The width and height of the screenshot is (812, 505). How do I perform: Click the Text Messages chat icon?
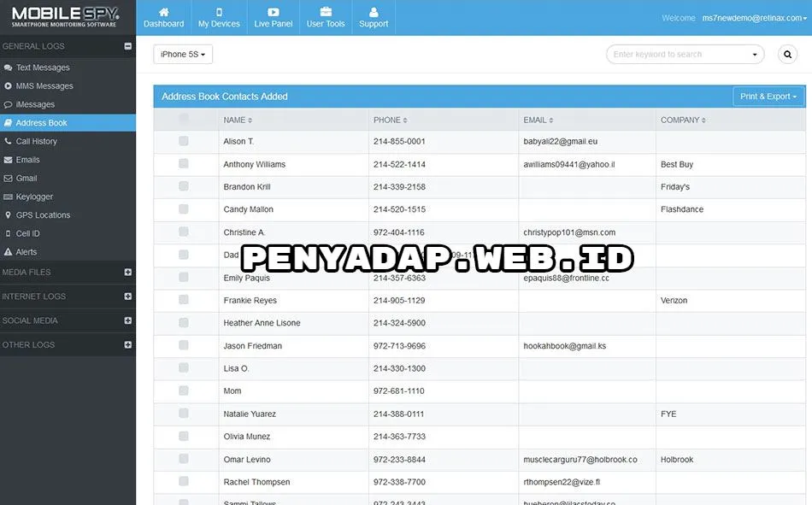coord(8,68)
